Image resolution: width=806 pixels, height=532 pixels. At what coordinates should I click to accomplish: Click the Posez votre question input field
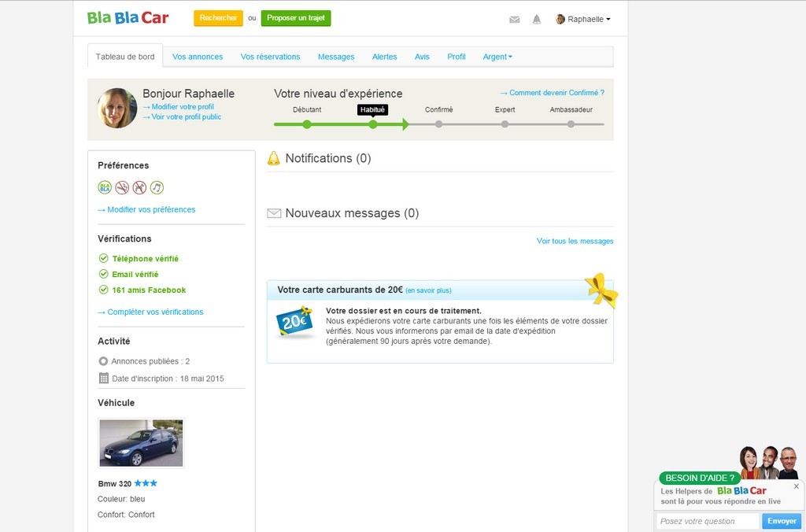(707, 521)
